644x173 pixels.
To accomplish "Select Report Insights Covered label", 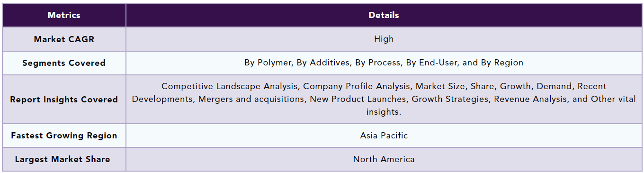I will 64,100.
